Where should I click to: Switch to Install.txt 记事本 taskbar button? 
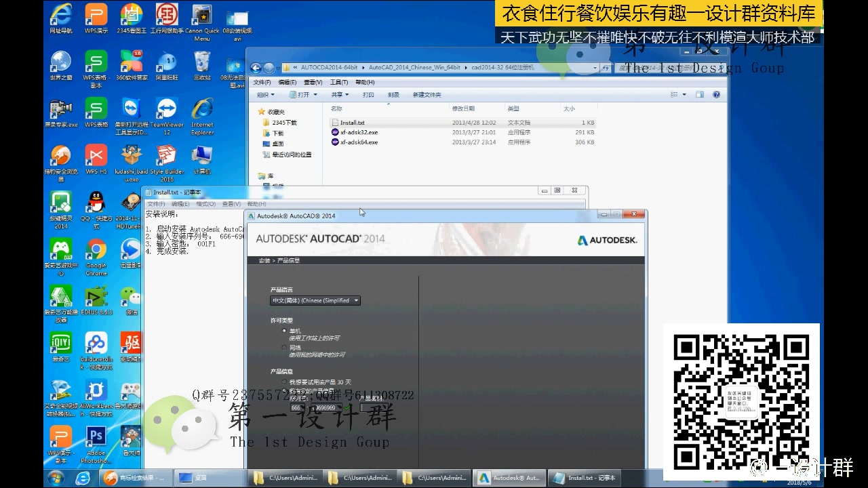[x=585, y=478]
